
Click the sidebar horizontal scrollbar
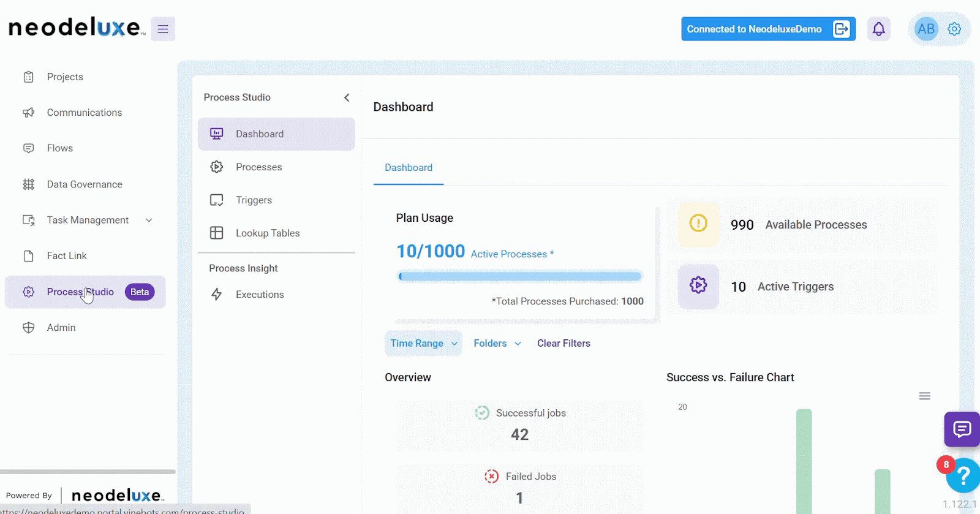(88, 472)
